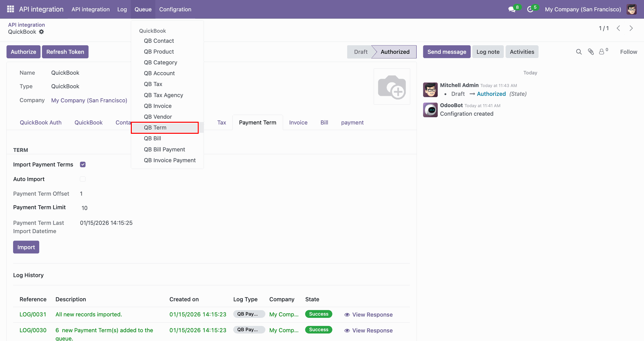This screenshot has height=341, width=644.
Task: Click the Import button
Action: pos(26,247)
